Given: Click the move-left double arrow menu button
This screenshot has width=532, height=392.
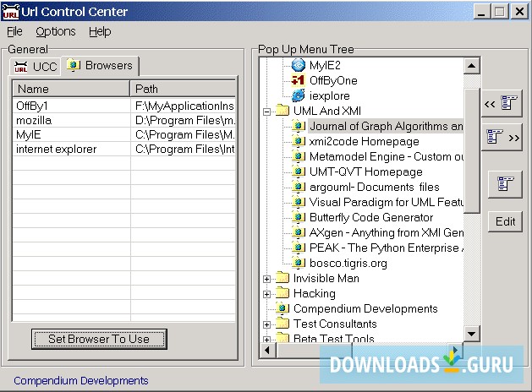Looking at the screenshot, I should (502, 103).
